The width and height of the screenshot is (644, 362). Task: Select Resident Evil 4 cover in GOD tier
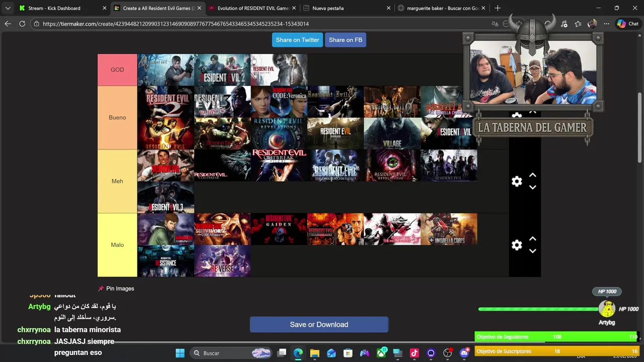(x=166, y=70)
